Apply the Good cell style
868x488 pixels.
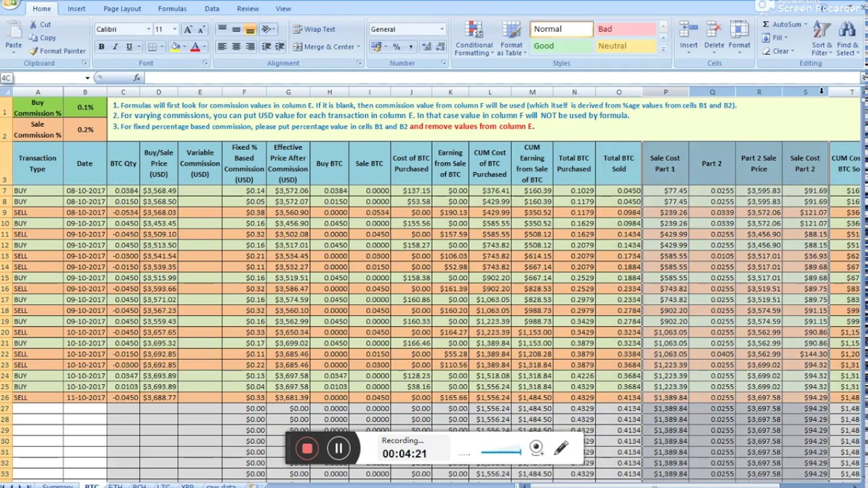point(561,46)
